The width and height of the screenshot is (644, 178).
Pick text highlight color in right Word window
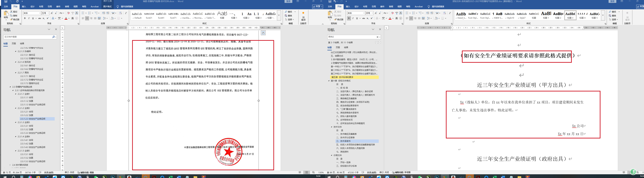click(383, 18)
